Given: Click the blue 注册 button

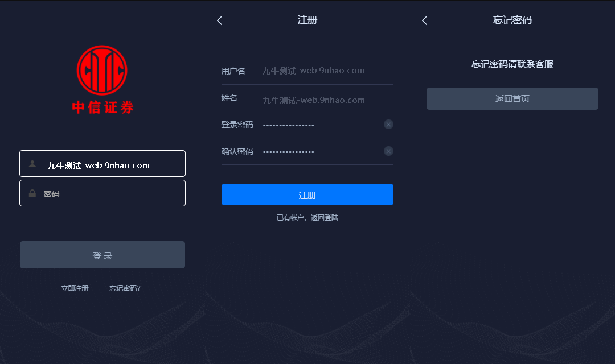Looking at the screenshot, I should tap(307, 195).
